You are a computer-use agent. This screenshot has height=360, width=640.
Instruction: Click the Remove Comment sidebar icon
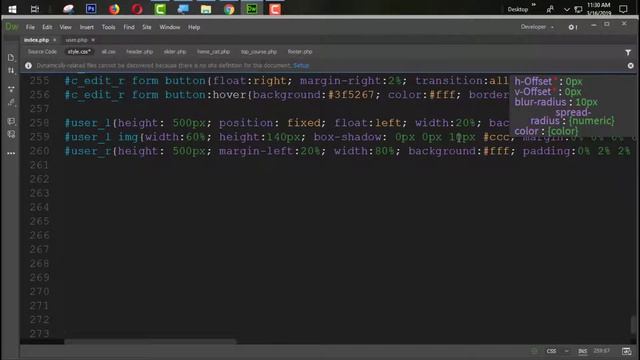click(x=11, y=134)
